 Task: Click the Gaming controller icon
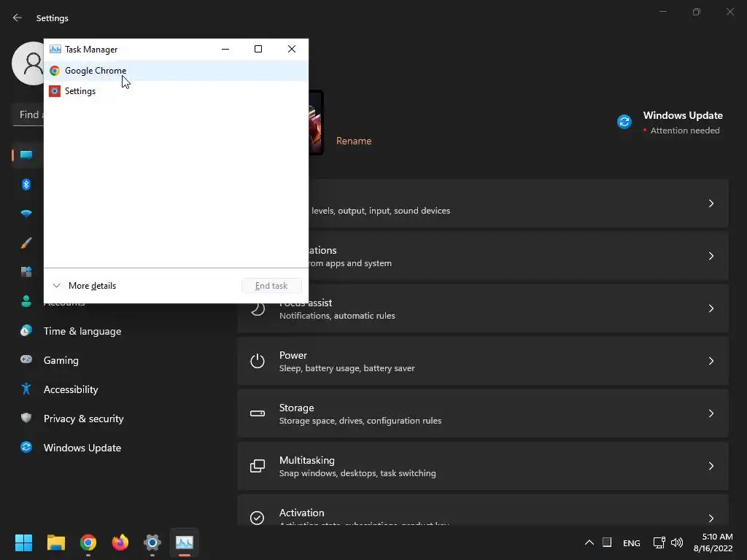26,359
